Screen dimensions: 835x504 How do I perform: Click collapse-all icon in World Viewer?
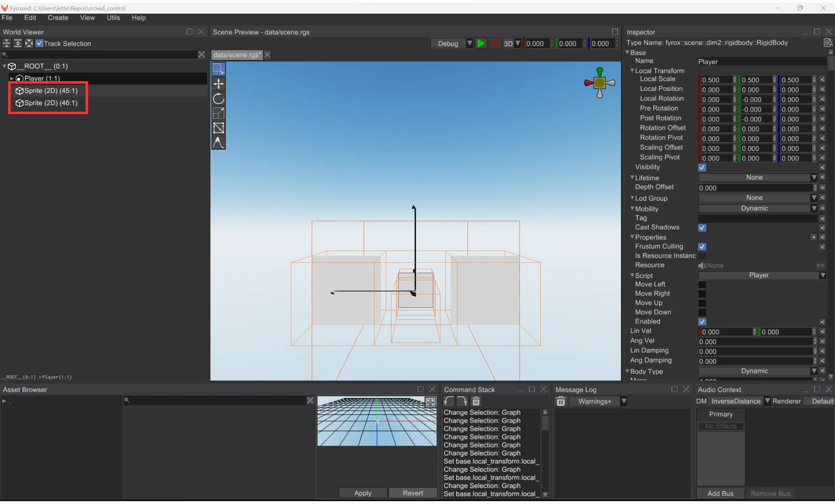tap(7, 43)
